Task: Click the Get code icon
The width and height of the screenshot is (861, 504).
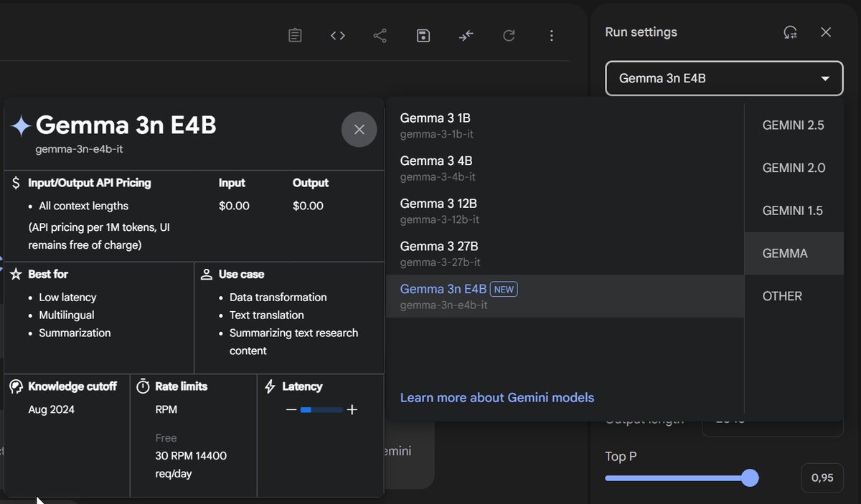Action: (338, 35)
